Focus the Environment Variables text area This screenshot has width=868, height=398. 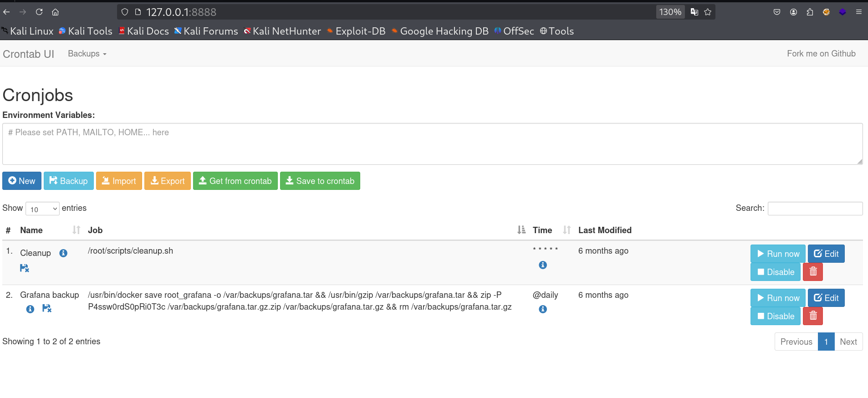pyautogui.click(x=433, y=144)
